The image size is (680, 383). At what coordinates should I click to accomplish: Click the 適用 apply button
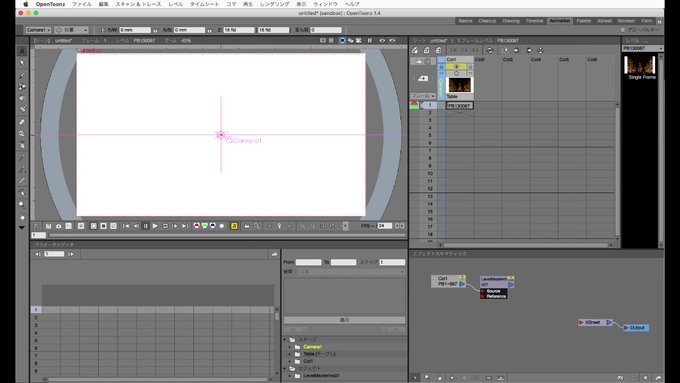click(x=344, y=320)
